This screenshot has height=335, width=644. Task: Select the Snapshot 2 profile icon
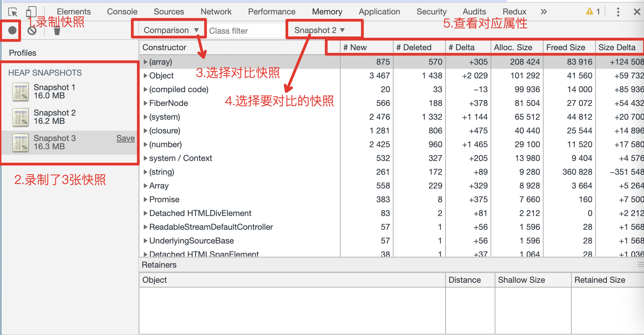click(x=21, y=117)
